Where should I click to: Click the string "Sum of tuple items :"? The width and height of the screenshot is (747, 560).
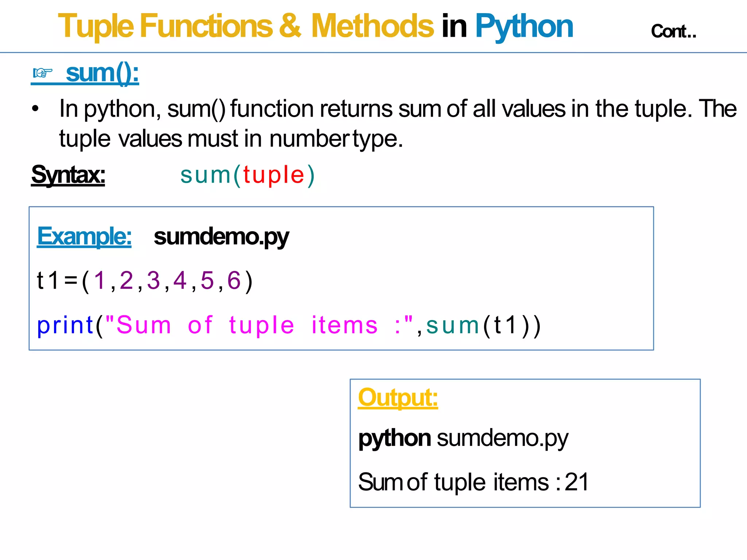pos(259,325)
